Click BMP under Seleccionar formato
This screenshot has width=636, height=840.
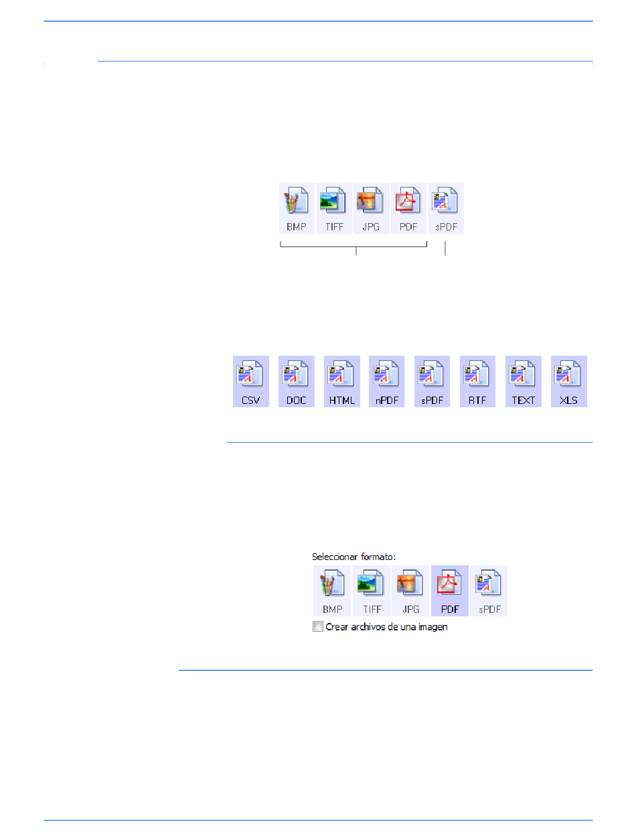pos(332,591)
